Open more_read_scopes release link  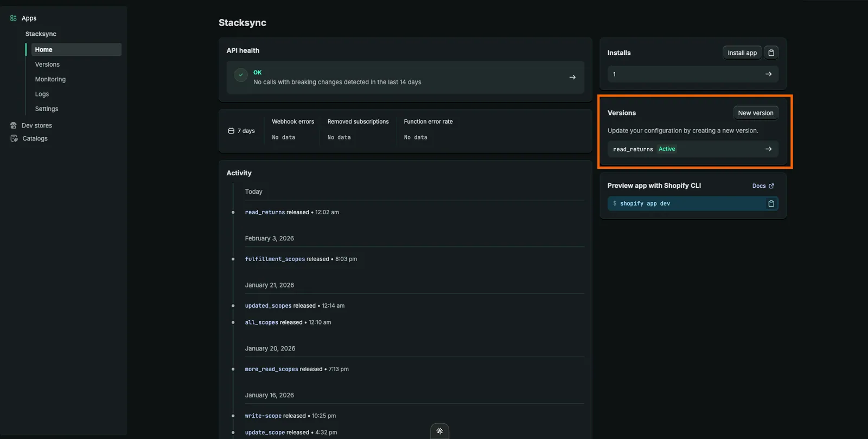coord(272,369)
